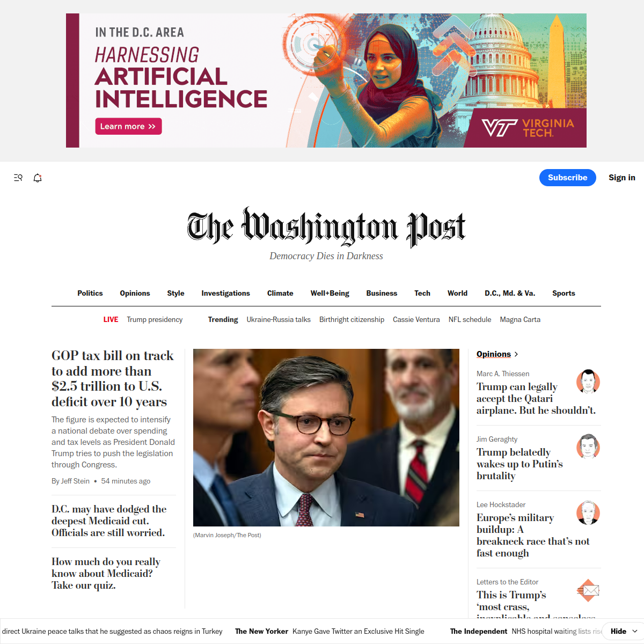Click the blue Subscribe button
Viewport: 644px width, 644px height.
coord(568,178)
